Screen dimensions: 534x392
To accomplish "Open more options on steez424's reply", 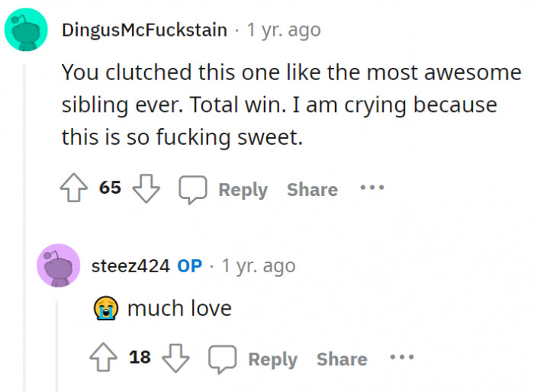I will pyautogui.click(x=402, y=357).
